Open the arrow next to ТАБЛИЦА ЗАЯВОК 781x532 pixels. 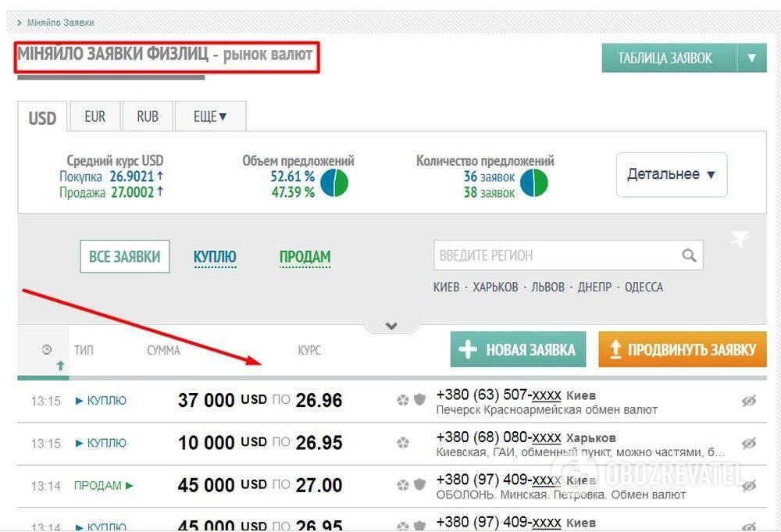point(751,58)
